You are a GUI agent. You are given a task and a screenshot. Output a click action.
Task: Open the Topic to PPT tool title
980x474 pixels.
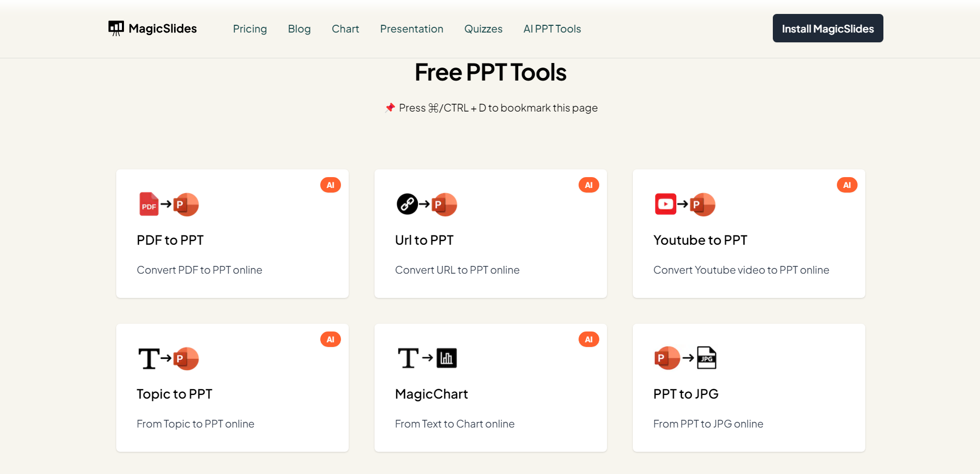[175, 394]
